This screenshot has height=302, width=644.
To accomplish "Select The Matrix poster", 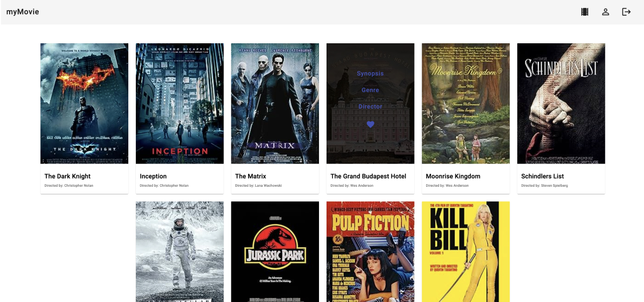I will (275, 103).
